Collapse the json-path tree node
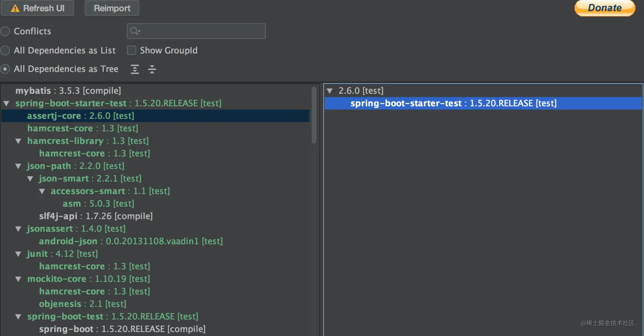The width and height of the screenshot is (644, 336). pyautogui.click(x=18, y=166)
